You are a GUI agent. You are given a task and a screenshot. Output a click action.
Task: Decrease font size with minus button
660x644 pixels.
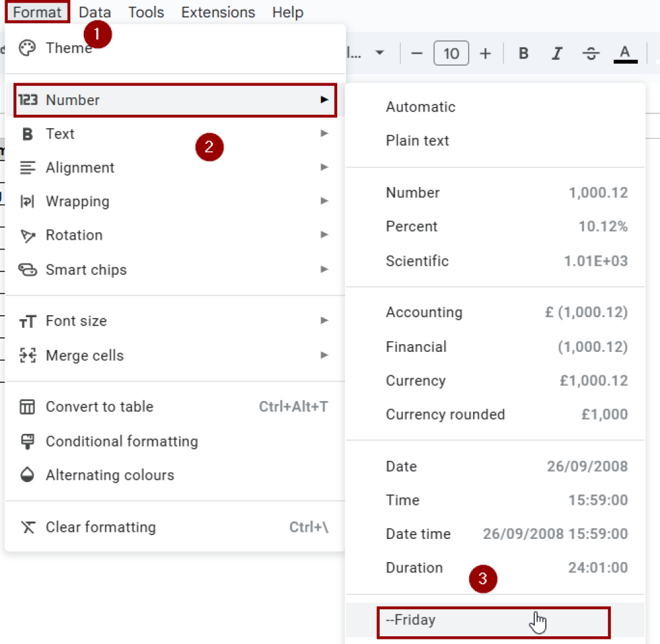tap(416, 54)
